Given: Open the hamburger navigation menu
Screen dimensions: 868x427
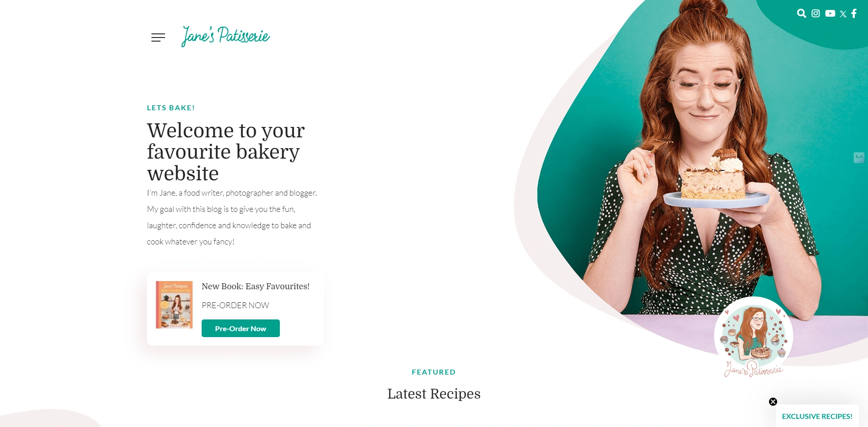Looking at the screenshot, I should (158, 38).
